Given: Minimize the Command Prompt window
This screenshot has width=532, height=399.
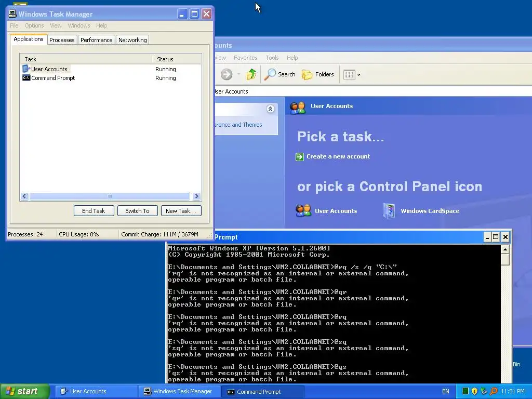Looking at the screenshot, I should (x=487, y=237).
